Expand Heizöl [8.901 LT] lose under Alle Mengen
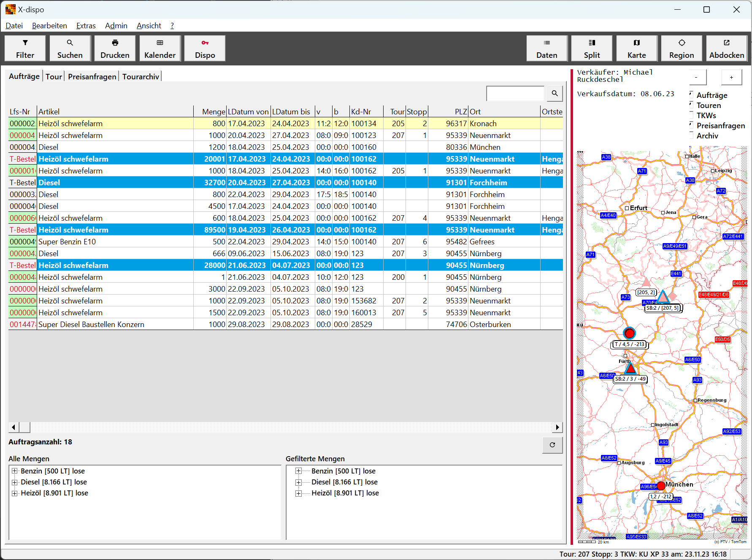Viewport: 752px width, 560px height. point(15,493)
